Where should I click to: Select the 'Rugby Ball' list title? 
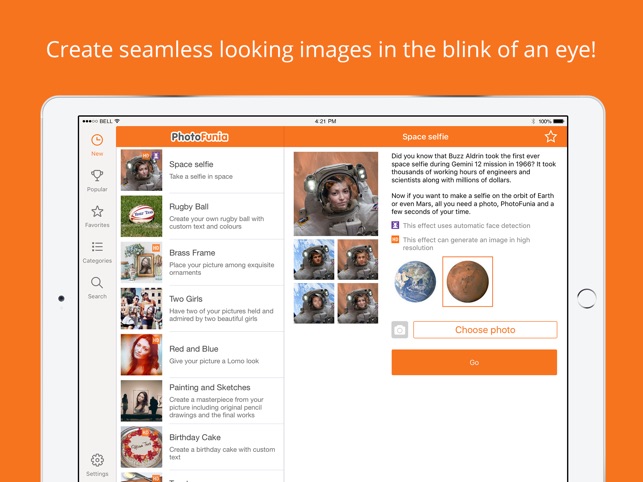tap(189, 207)
